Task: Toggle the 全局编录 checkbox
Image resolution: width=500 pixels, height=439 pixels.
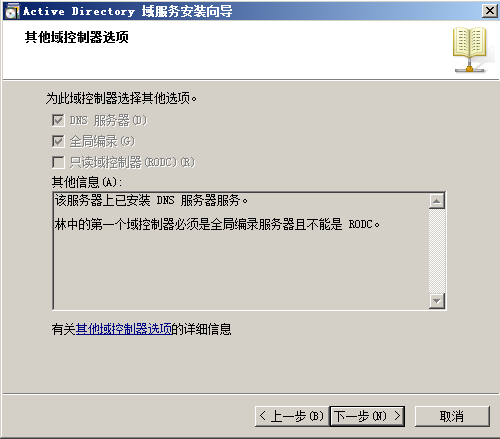Action: 58,141
